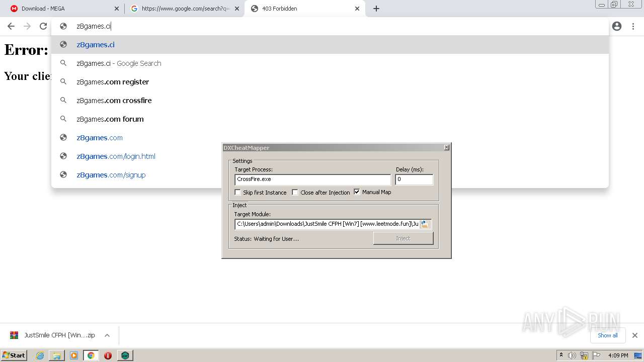The image size is (644, 362).
Task: Open the z8games.com/signup suggestion
Action: click(330, 174)
